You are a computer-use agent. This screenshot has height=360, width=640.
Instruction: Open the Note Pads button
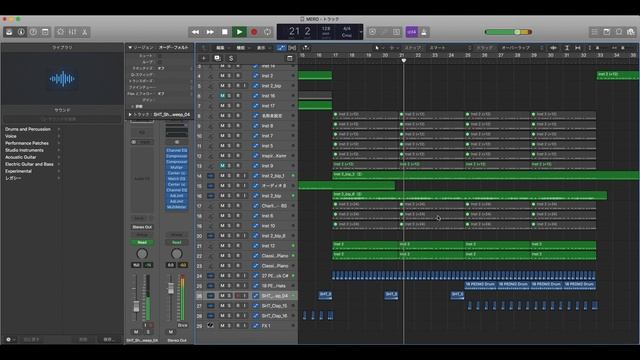click(x=607, y=32)
